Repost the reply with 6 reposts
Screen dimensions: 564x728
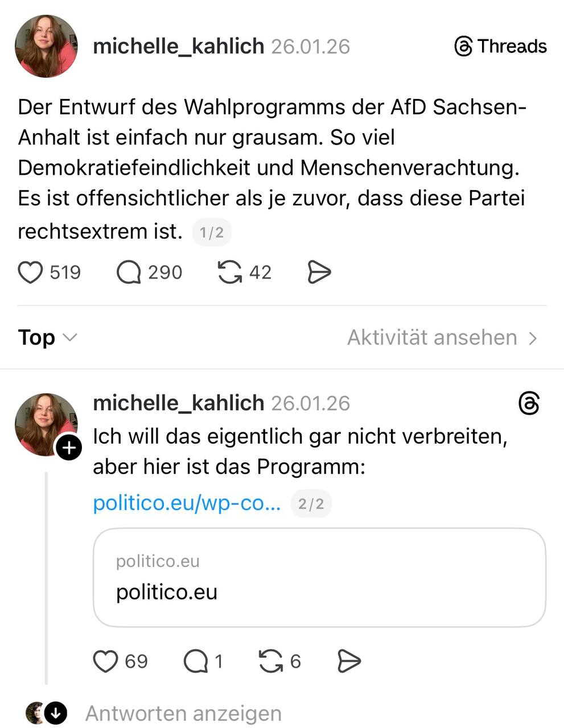tap(271, 661)
